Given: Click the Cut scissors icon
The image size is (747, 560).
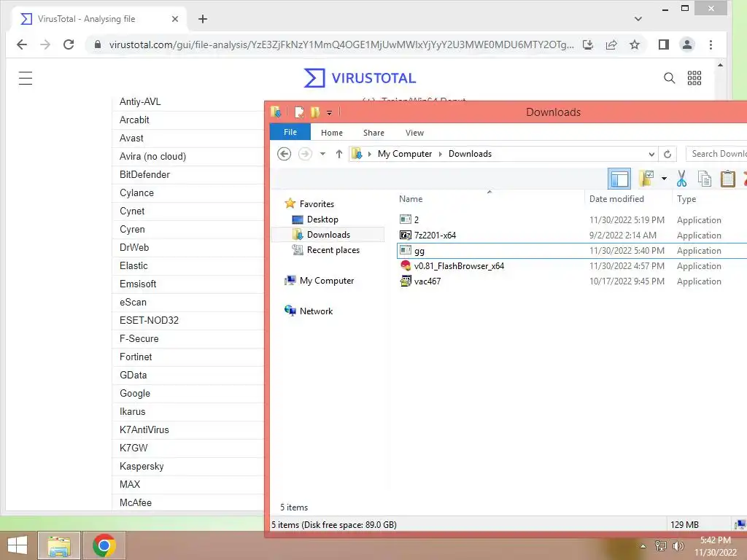Looking at the screenshot, I should [682, 179].
